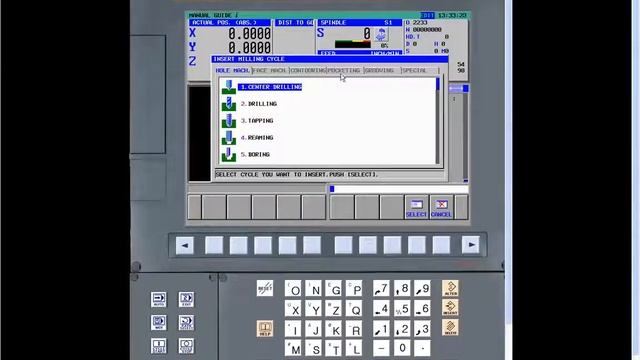Push the DELETE edit key
Screen dimensions: 640x360
tap(450, 328)
